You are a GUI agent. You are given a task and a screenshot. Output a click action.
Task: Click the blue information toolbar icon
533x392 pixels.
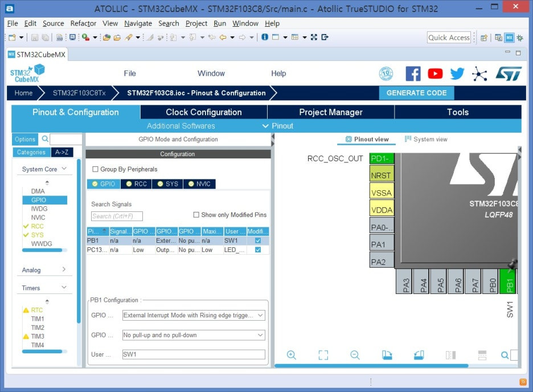[265, 37]
